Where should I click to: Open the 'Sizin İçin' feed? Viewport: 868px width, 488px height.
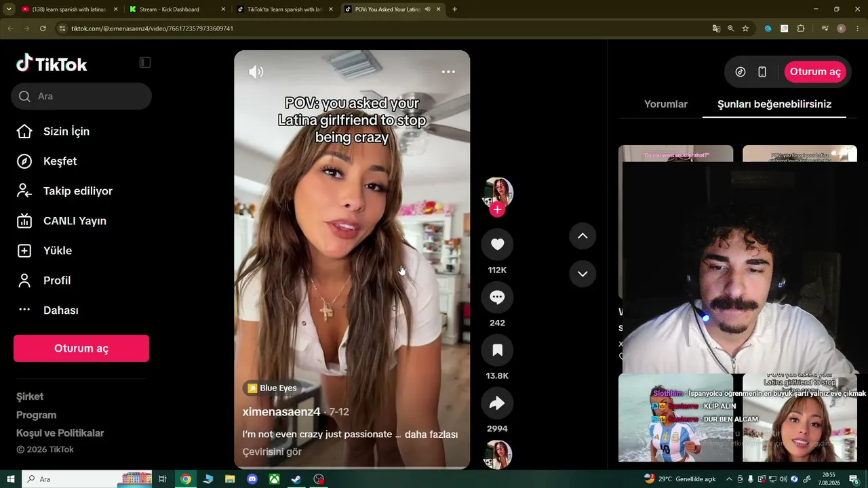pyautogui.click(x=66, y=131)
